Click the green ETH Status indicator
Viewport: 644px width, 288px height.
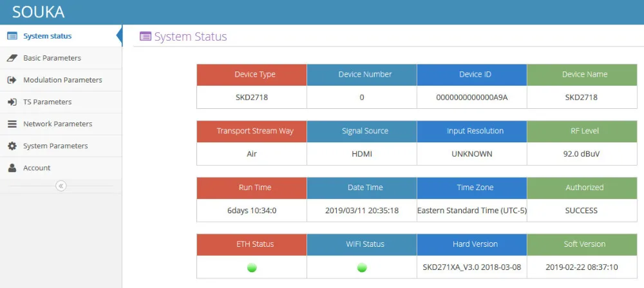252,267
